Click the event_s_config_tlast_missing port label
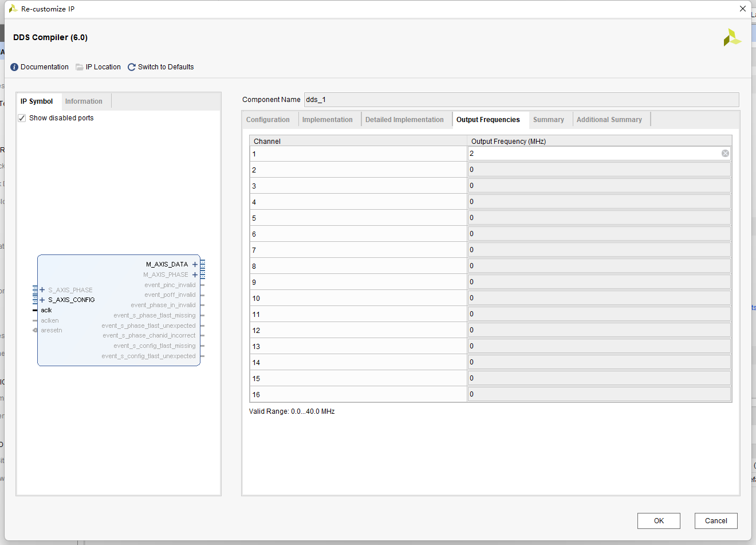This screenshot has height=545, width=756. pyautogui.click(x=155, y=346)
